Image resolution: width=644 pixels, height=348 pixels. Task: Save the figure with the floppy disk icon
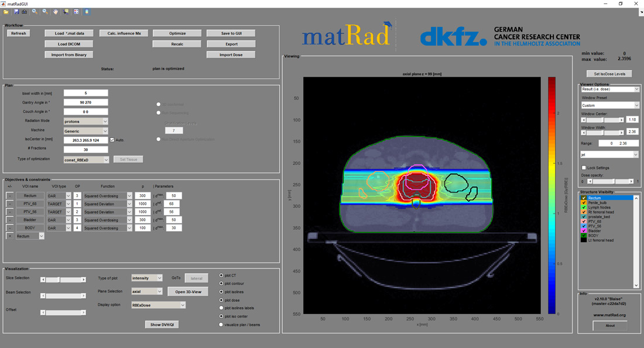pos(16,11)
